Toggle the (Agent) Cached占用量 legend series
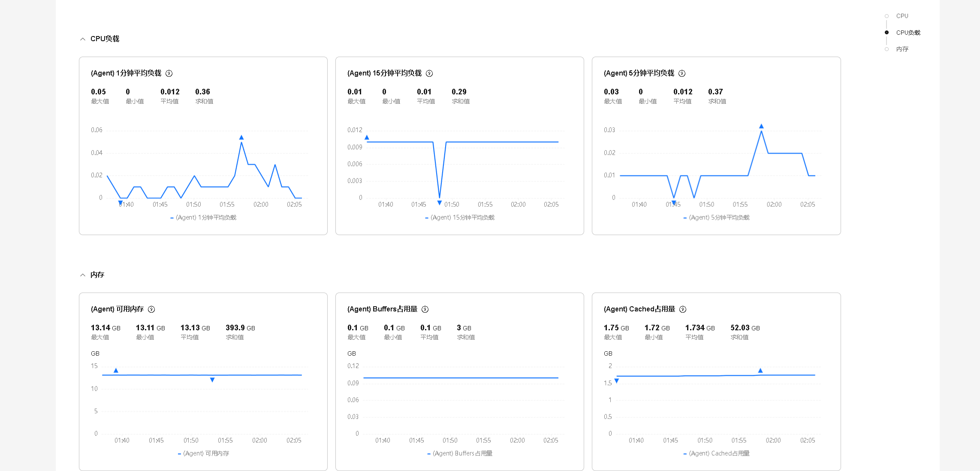The image size is (980, 471). (716, 453)
